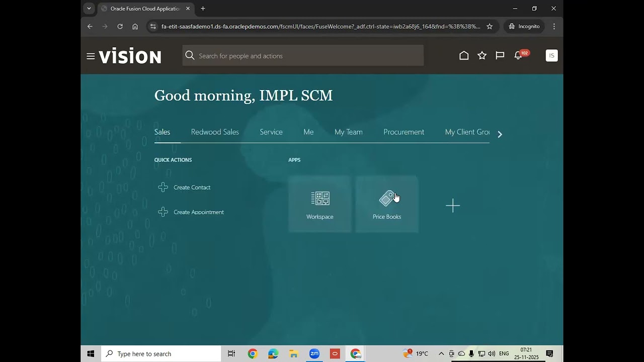The width and height of the screenshot is (644, 362).
Task: Open File Explorer from taskbar
Action: coord(294,354)
